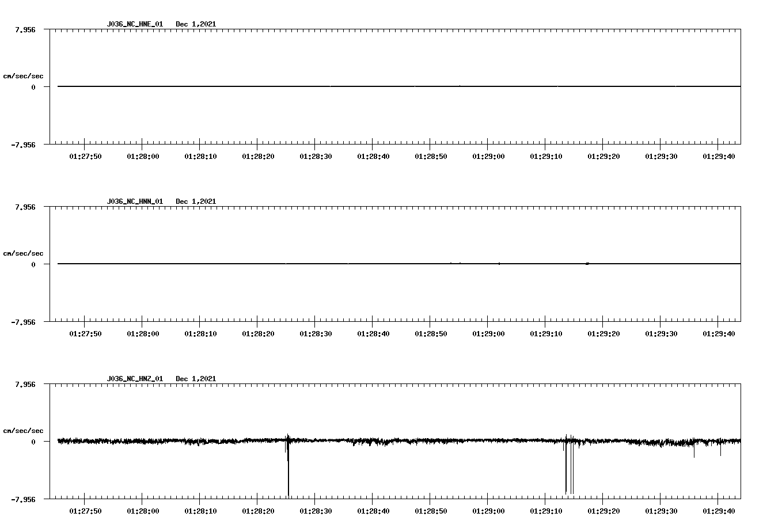Screen dimensions: 782x532
Task: Click the -7.956 lower limit on HNN axis
Action: (23, 322)
